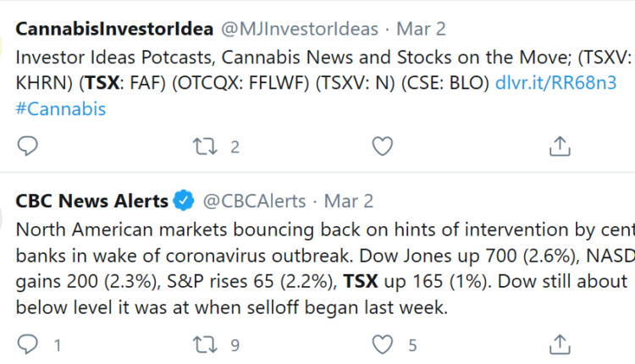Open the CannabisInvestorIdea profile name
Screen dimensions: 635x364
114,29
